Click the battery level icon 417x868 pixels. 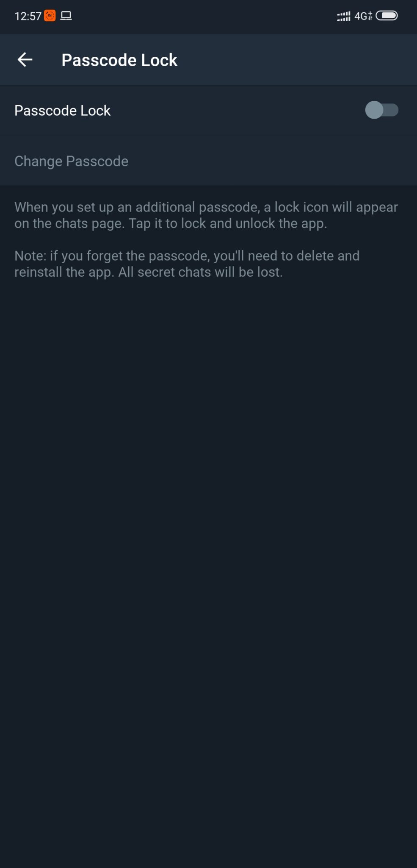(387, 16)
